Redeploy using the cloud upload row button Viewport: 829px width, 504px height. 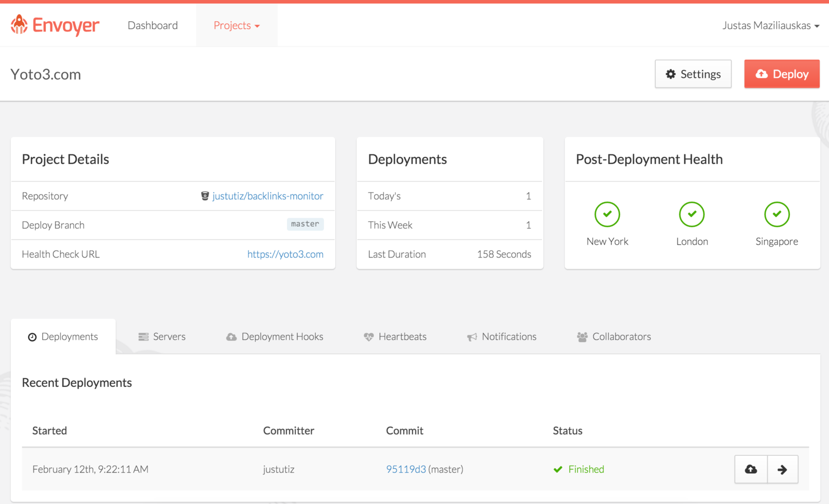(x=751, y=469)
